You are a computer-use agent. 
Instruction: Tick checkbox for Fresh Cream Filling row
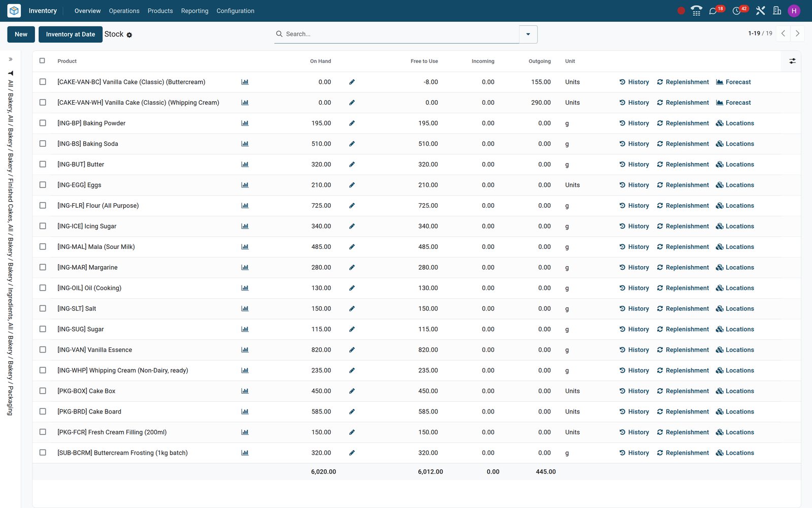(x=43, y=432)
